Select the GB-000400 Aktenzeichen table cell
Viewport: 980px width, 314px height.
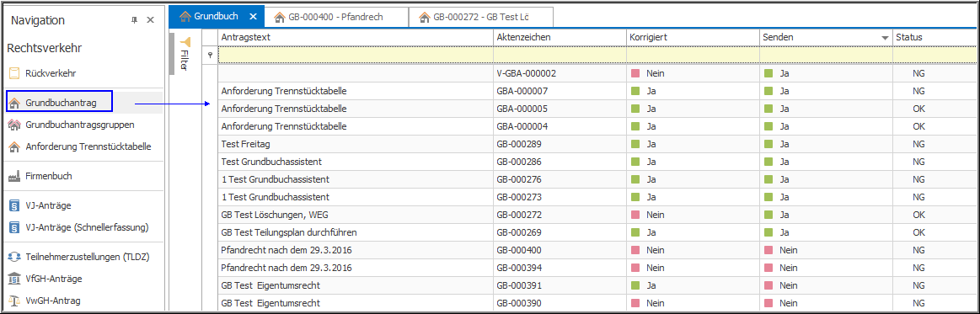coord(560,250)
